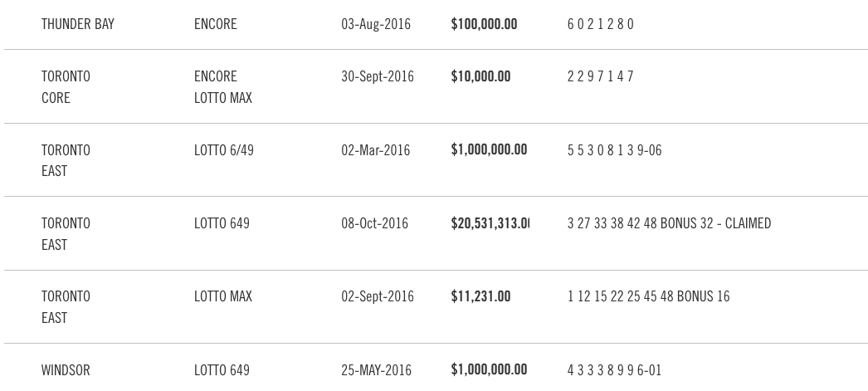
Task: Click the $100,000.00 prize amount
Action: 485,24
